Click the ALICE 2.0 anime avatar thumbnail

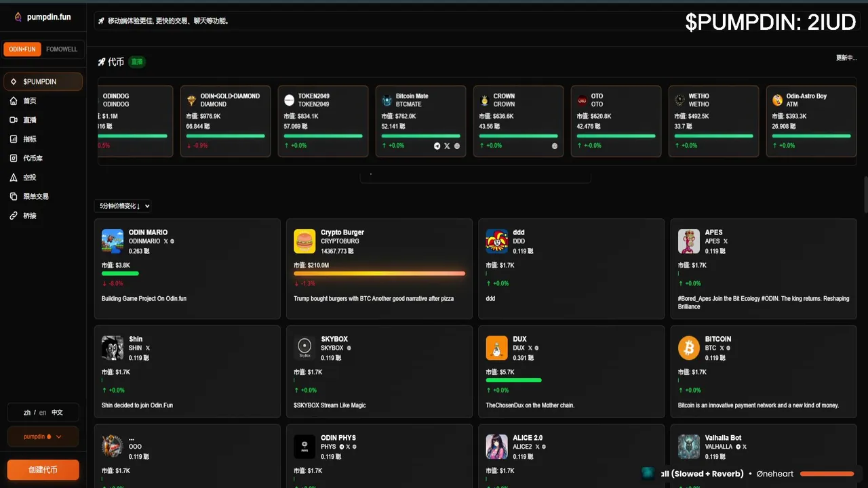(497, 447)
